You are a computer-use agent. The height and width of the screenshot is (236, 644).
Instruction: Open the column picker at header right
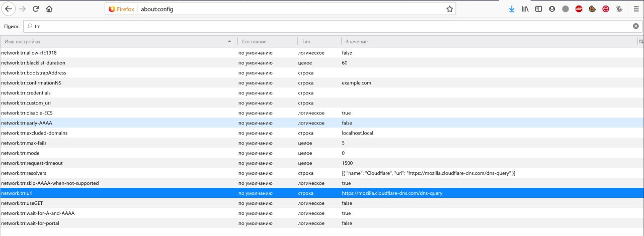click(x=640, y=41)
